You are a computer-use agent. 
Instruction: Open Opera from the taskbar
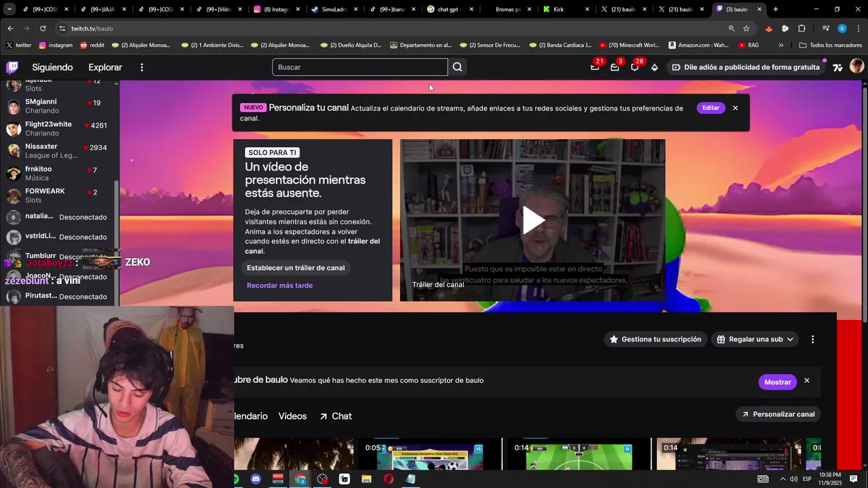389,479
